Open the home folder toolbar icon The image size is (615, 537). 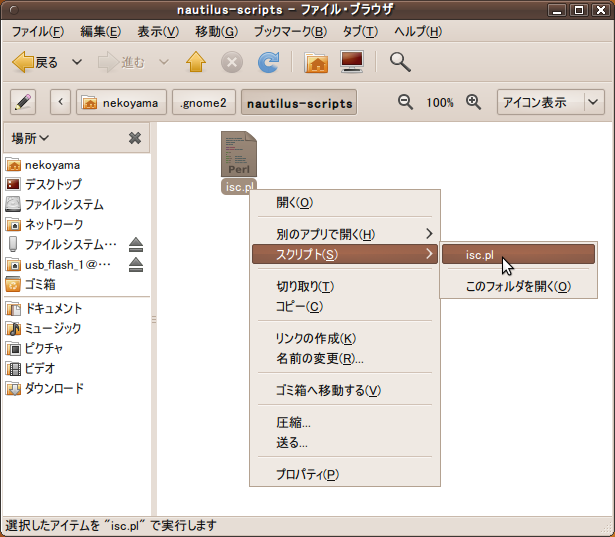pyautogui.click(x=316, y=63)
